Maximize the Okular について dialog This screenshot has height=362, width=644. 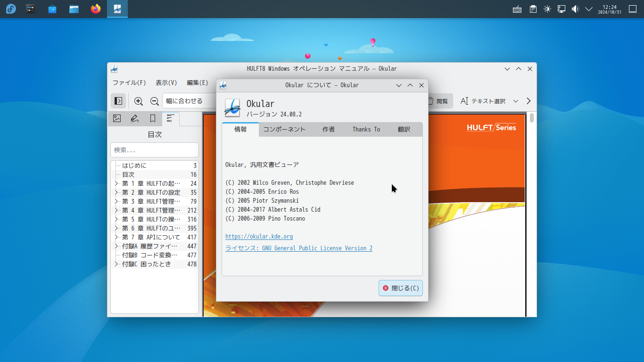click(410, 85)
